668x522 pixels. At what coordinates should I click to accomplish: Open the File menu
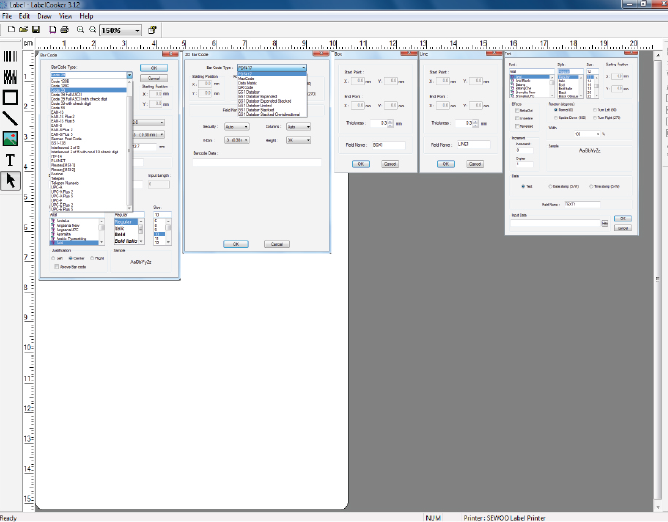coord(7,16)
